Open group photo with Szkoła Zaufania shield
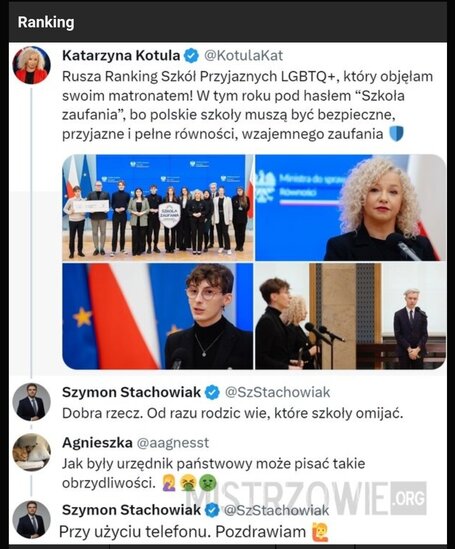The width and height of the screenshot is (455, 549). point(158,208)
